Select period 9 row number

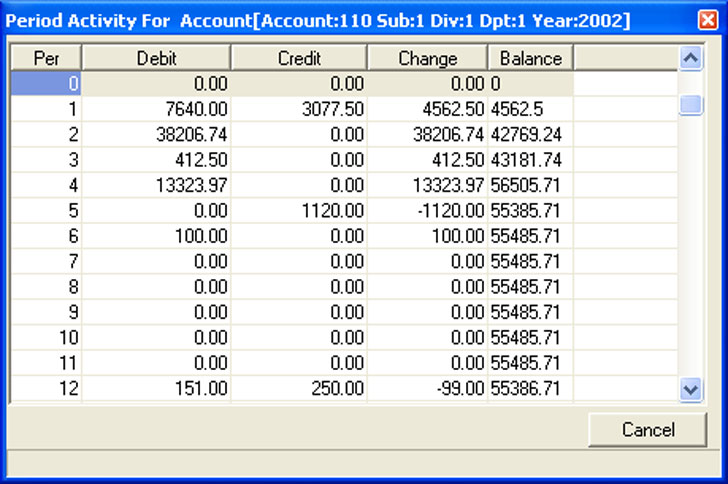(46, 312)
